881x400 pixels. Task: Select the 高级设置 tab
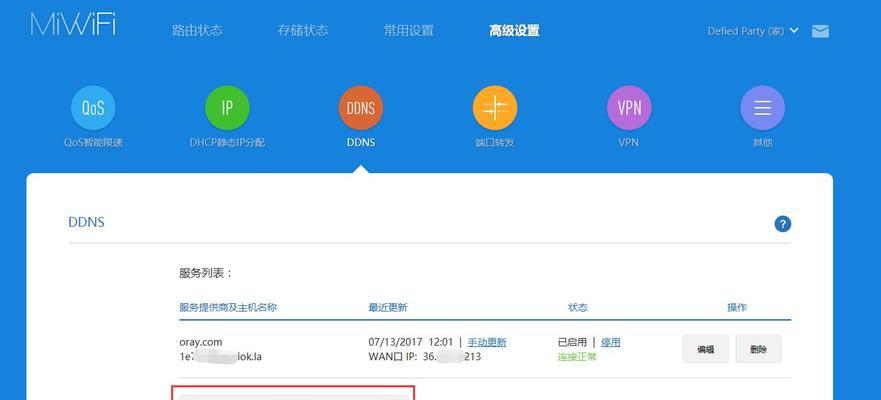pyautogui.click(x=514, y=30)
